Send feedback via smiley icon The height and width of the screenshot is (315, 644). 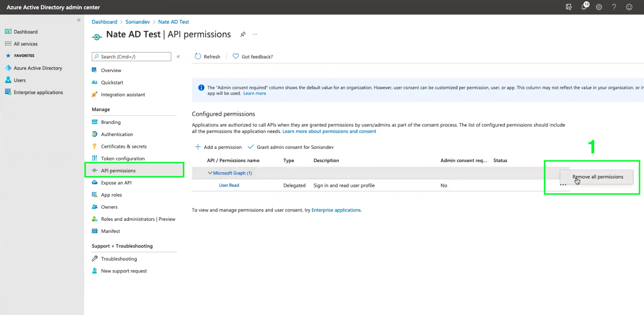point(629,7)
